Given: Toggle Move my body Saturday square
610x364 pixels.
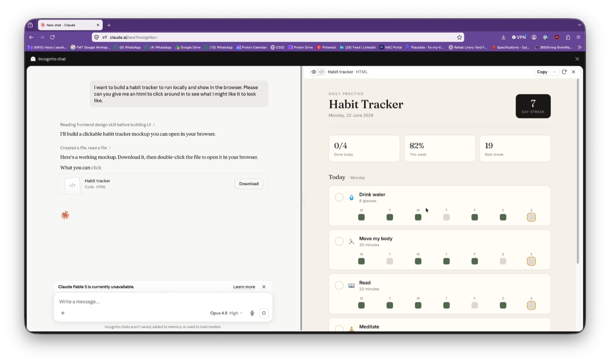Looking at the screenshot, I should pyautogui.click(x=503, y=261).
